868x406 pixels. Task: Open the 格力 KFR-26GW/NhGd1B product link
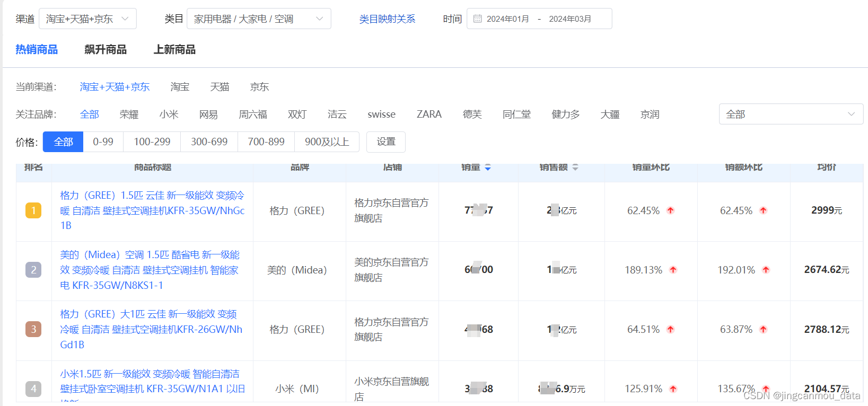(x=151, y=329)
